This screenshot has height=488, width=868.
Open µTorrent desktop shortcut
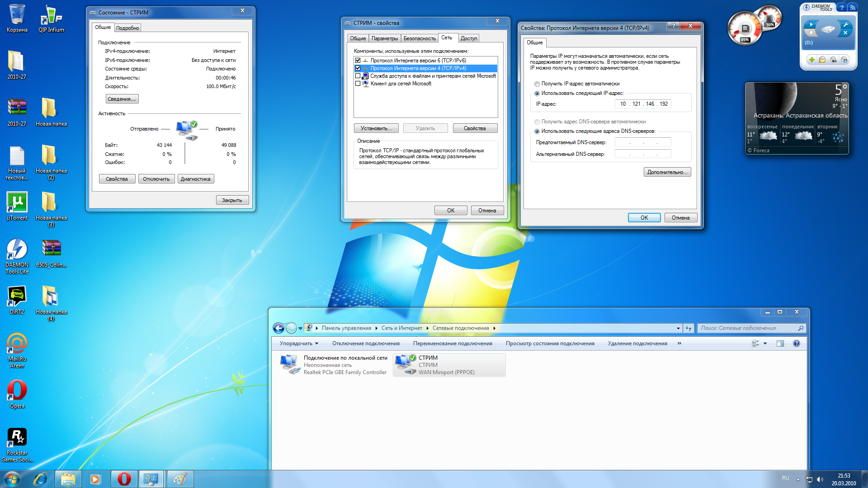point(17,206)
